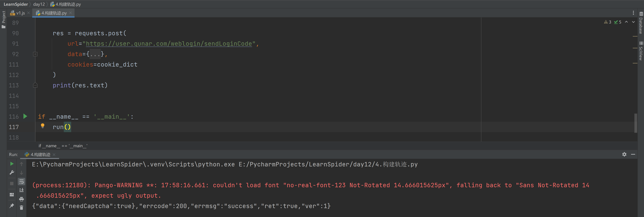
Task: Close the 4.构建轨迹 Run tab
Action: click(54, 155)
